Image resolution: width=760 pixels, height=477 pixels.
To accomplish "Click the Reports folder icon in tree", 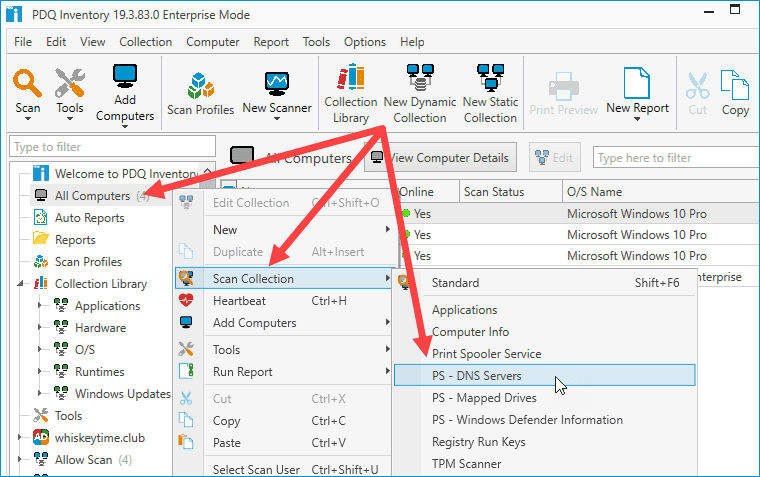I will tap(41, 238).
